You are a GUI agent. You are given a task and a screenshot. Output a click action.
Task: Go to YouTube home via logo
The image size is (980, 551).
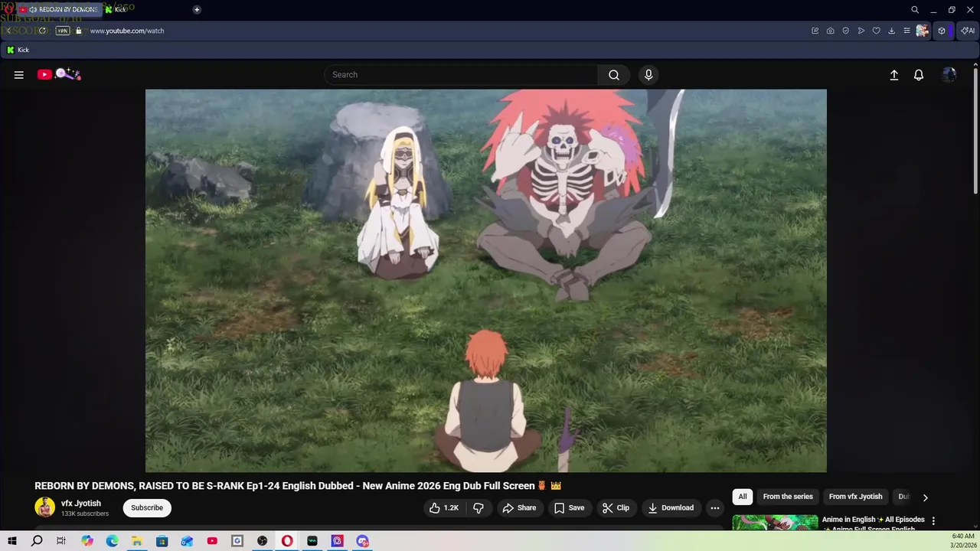click(59, 74)
